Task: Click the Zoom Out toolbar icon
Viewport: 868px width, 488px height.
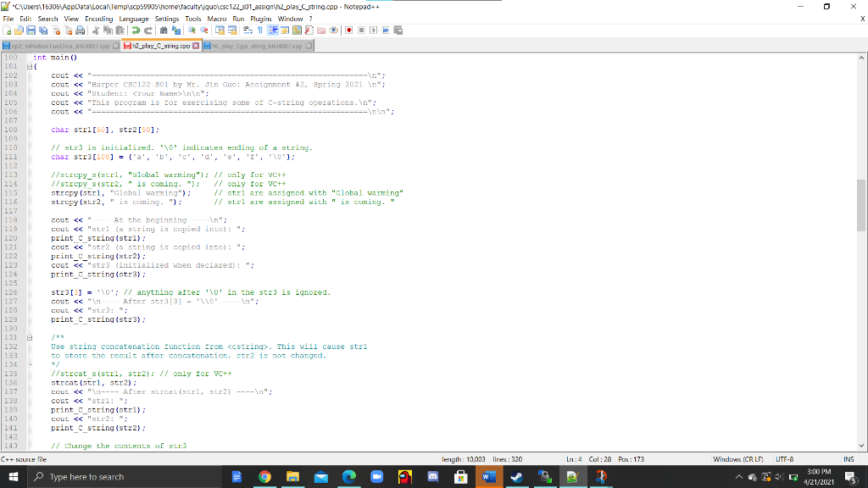Action: point(204,30)
